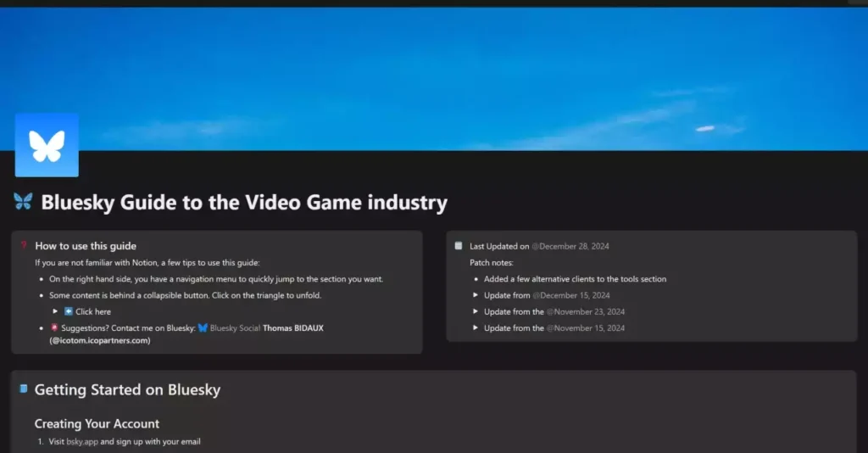This screenshot has height=453, width=868.
Task: Click the small butterfly emoji beside the page title
Action: tap(23, 201)
